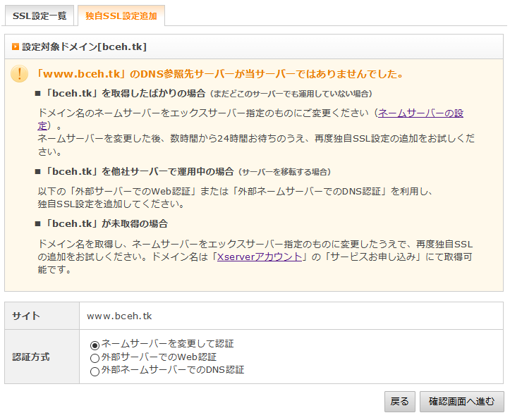Screen dimensions: 510x420
Task: Click the サイト row label
Action: pos(26,316)
